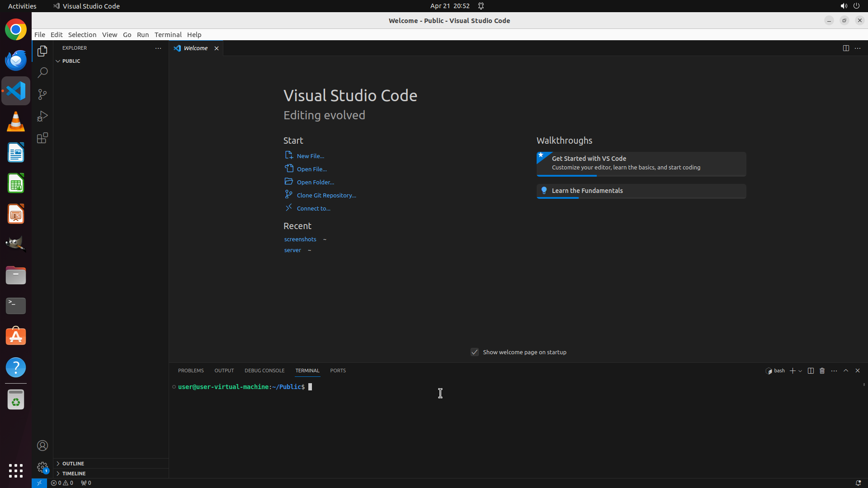This screenshot has width=868, height=488.
Task: Open the Terminal menu
Action: coord(168,34)
